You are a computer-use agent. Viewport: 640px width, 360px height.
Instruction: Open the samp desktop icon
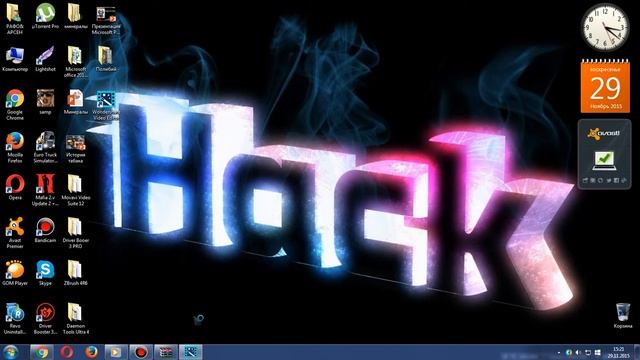[x=45, y=102]
